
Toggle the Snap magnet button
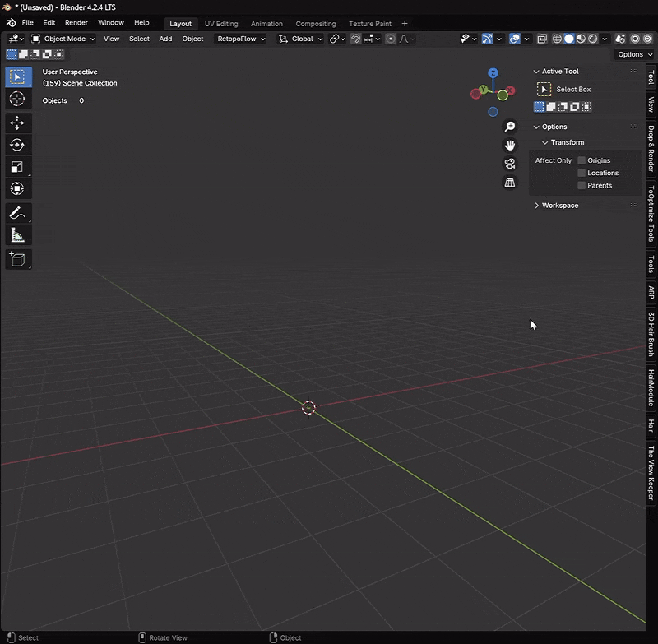click(355, 39)
